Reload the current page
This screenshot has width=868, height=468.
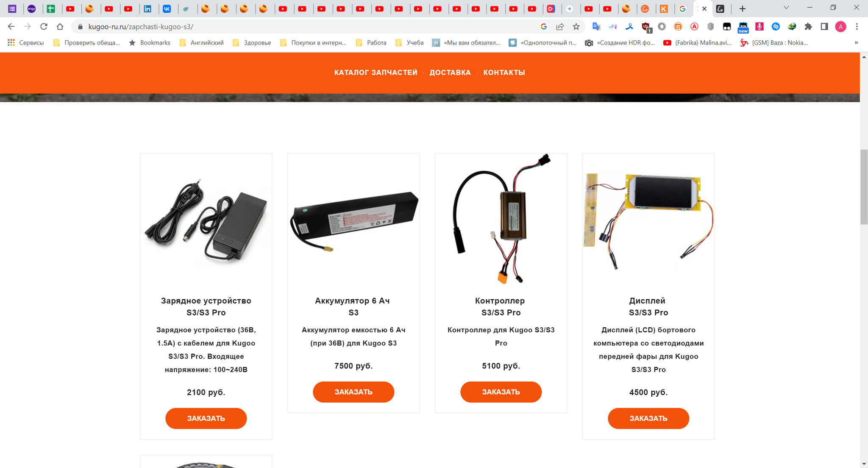tap(44, 27)
